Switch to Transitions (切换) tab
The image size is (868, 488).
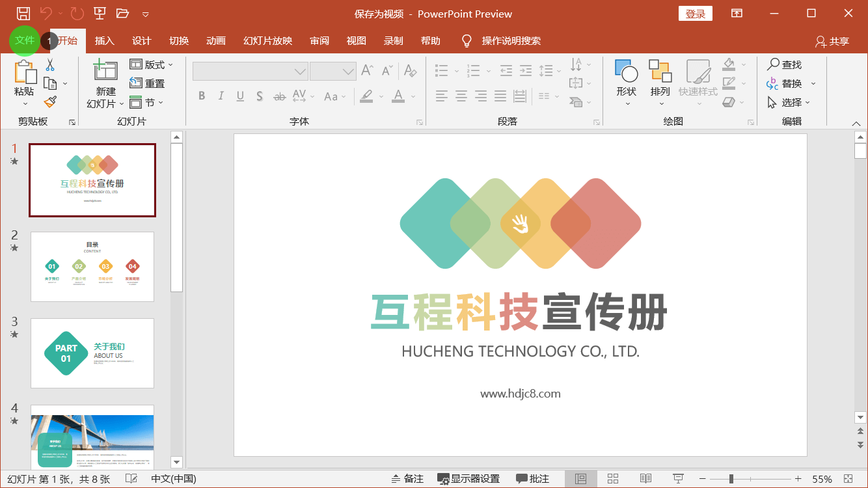179,41
